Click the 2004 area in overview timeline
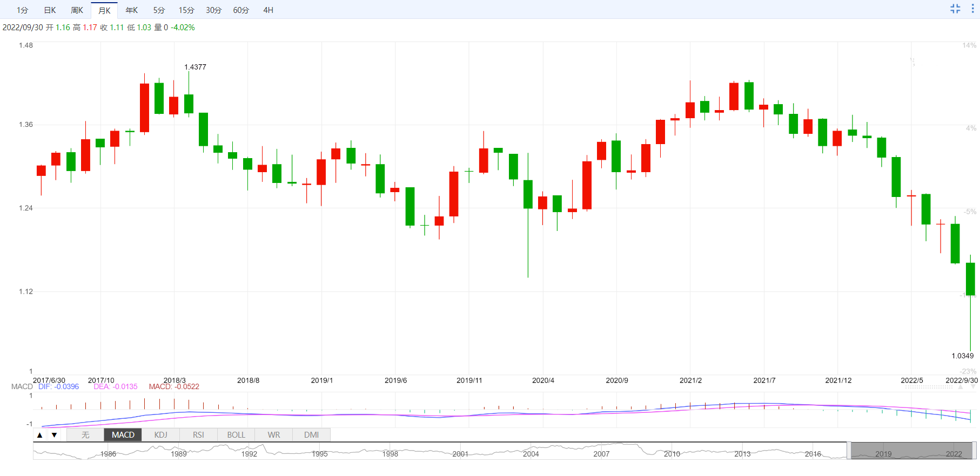The image size is (980, 476). (531, 452)
